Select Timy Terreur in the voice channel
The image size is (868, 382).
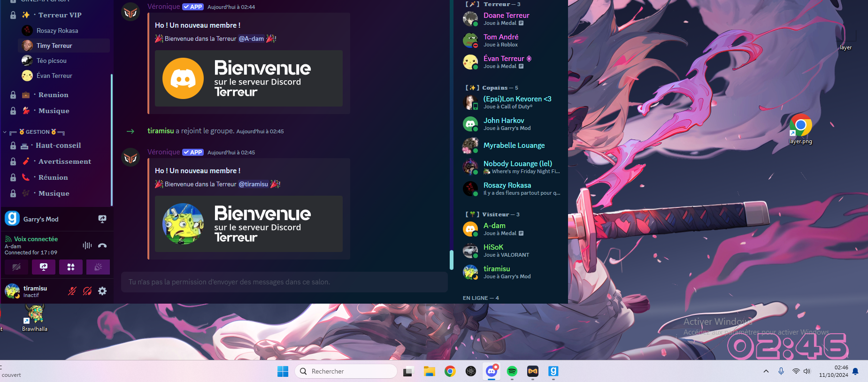64,46
